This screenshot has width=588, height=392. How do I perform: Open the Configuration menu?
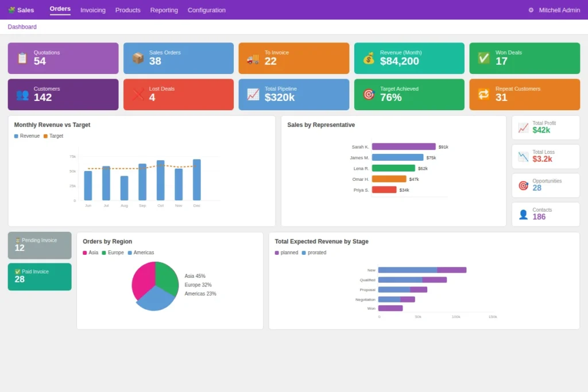tap(207, 10)
